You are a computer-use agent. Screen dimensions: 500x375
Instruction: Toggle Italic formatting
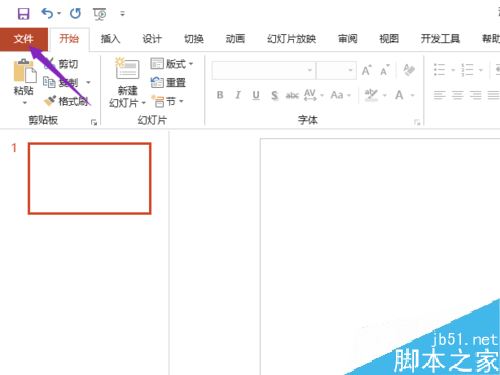click(238, 95)
